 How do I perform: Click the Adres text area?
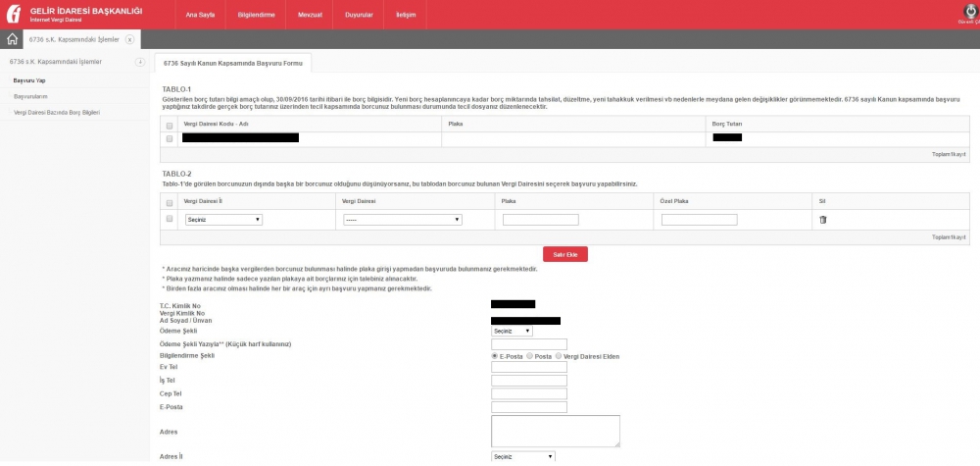coord(556,431)
